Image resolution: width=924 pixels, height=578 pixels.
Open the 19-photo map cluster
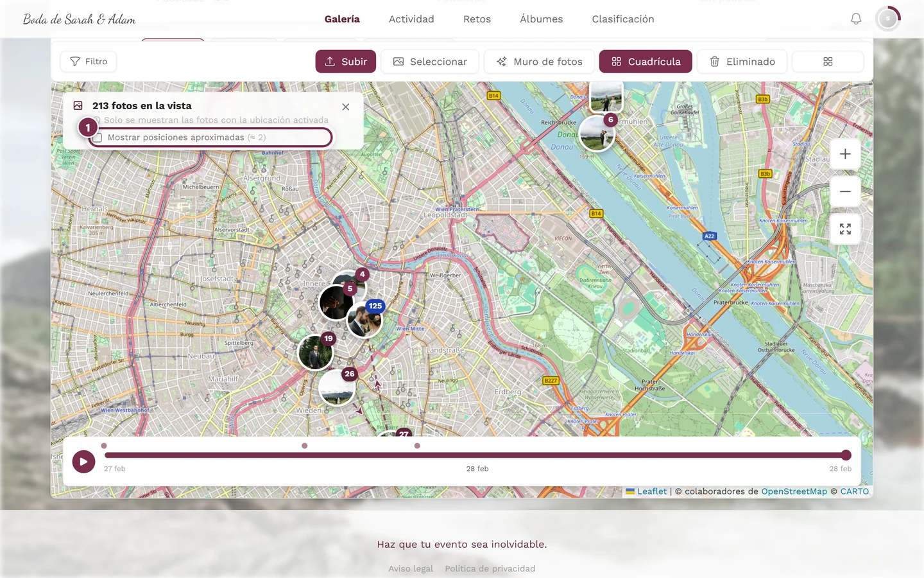(x=316, y=352)
